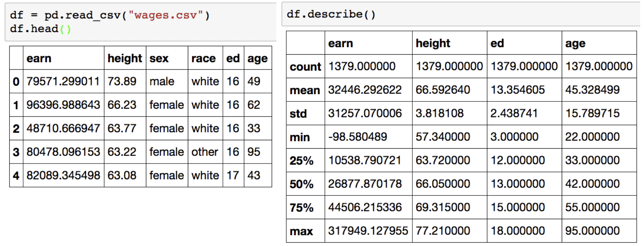Image resolution: width=644 pixels, height=246 pixels.
Task: Click the male cell in row 0
Action: point(162,81)
